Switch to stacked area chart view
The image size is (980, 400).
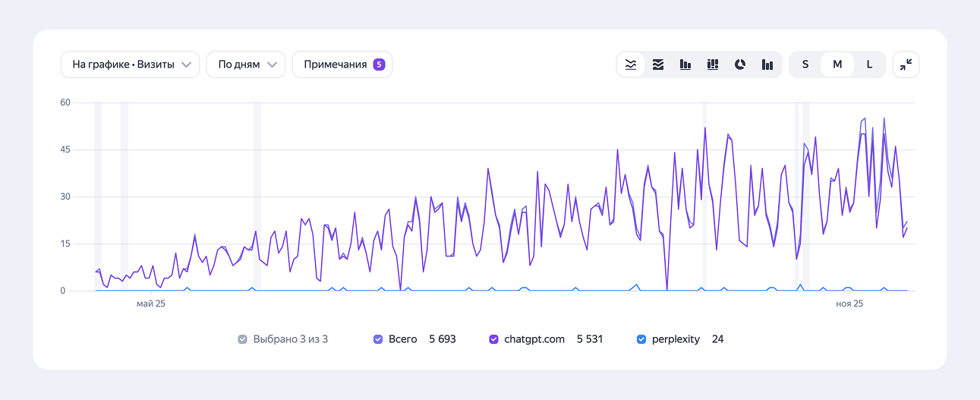point(658,65)
